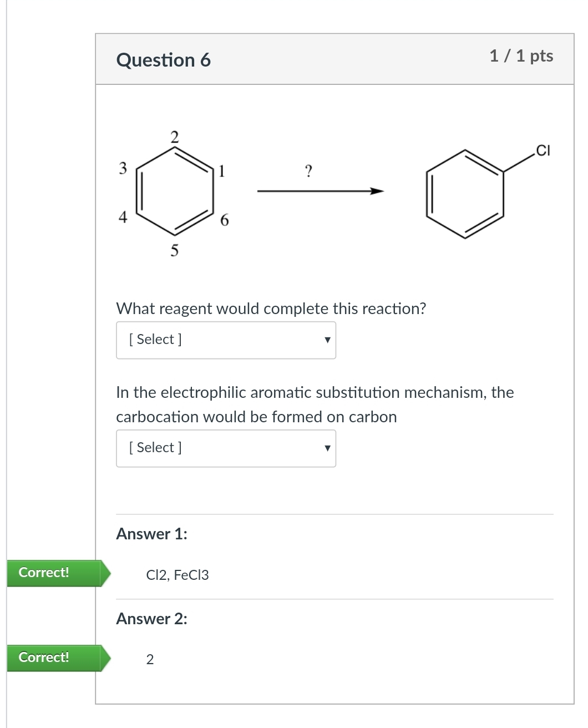The height and width of the screenshot is (728, 588).
Task: Click the green Correct! badge beside Answer 1
Action: pos(44,573)
